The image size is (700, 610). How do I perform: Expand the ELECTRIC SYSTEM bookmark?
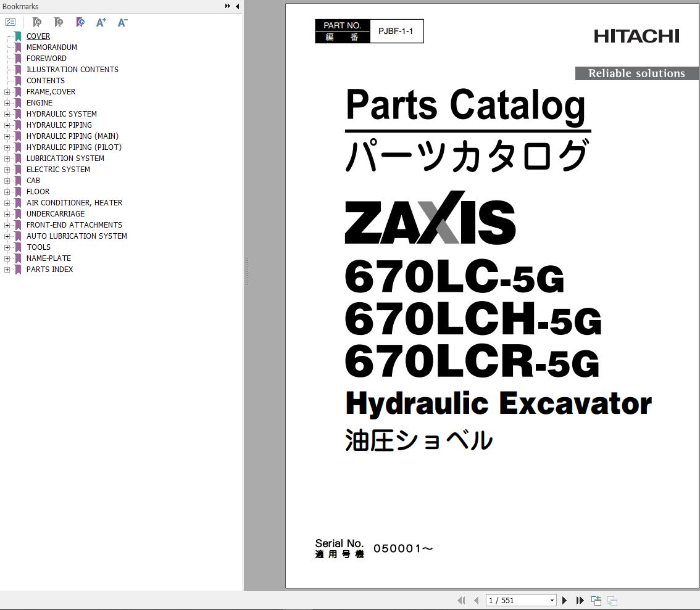tap(7, 170)
